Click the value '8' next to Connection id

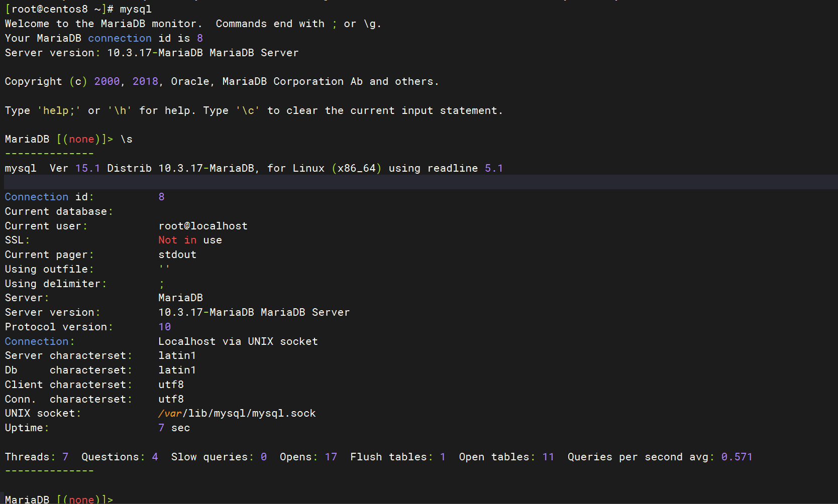pyautogui.click(x=161, y=197)
